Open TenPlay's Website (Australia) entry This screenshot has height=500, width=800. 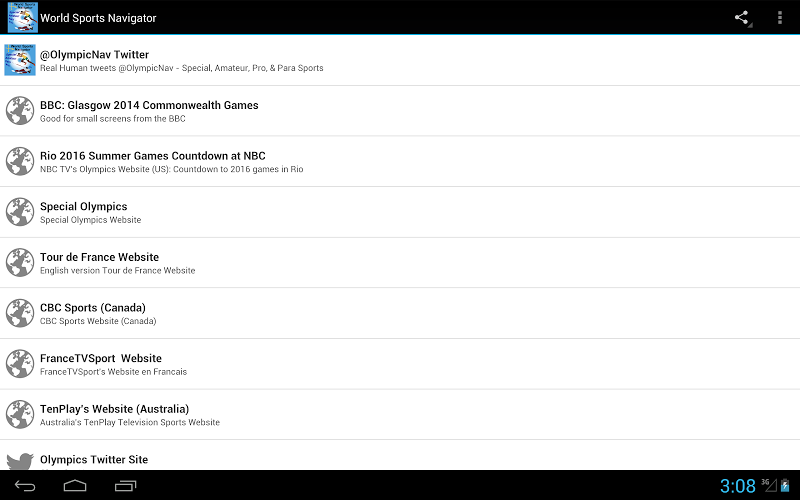pyautogui.click(x=400, y=415)
